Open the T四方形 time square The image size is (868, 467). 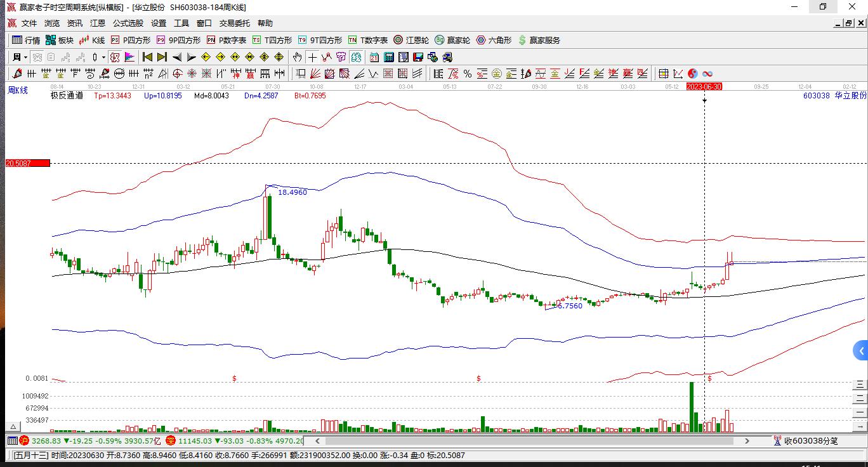click(x=272, y=40)
